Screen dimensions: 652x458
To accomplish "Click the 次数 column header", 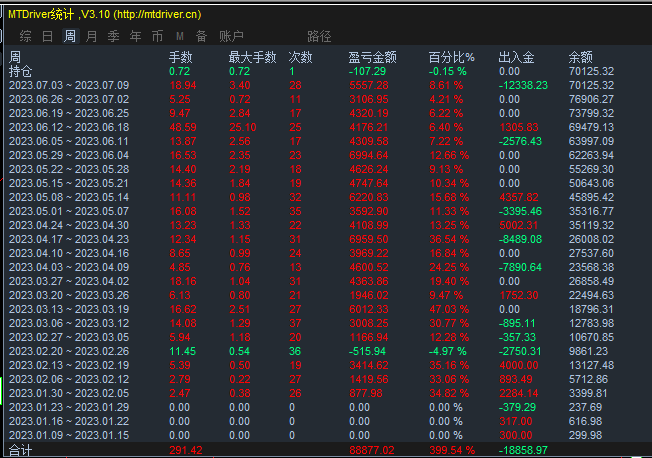I will pos(300,57).
